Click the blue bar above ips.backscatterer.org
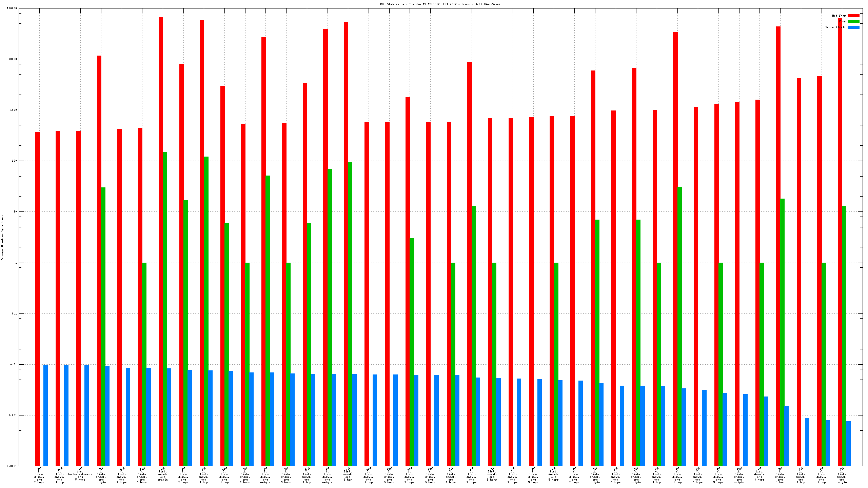Image resolution: width=868 pixels, height=488 pixels. click(x=87, y=415)
